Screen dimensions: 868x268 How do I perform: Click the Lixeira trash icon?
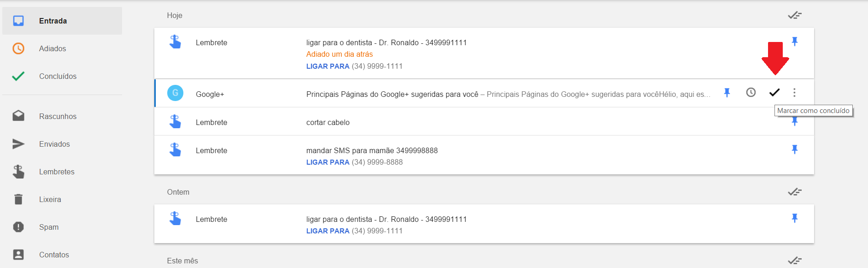click(x=18, y=199)
